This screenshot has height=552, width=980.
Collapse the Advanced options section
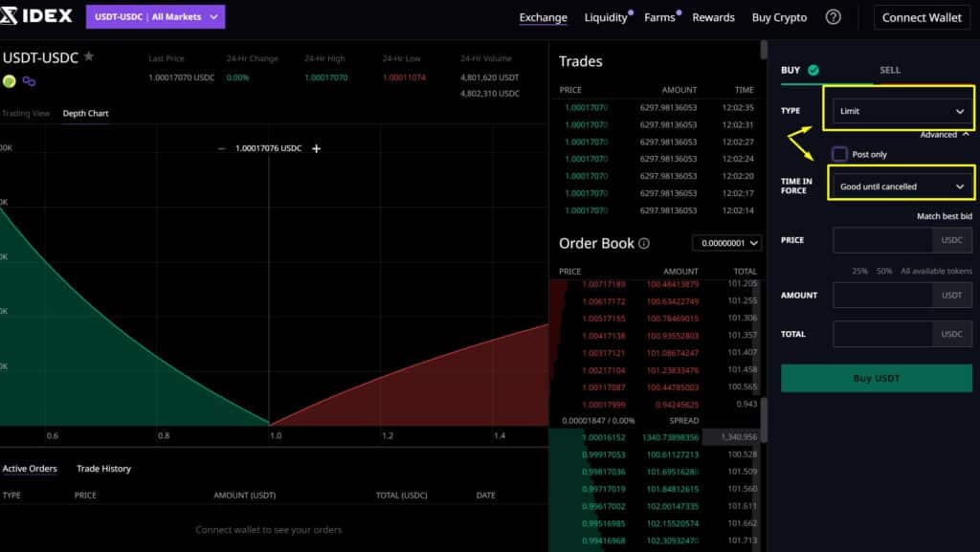pos(944,135)
